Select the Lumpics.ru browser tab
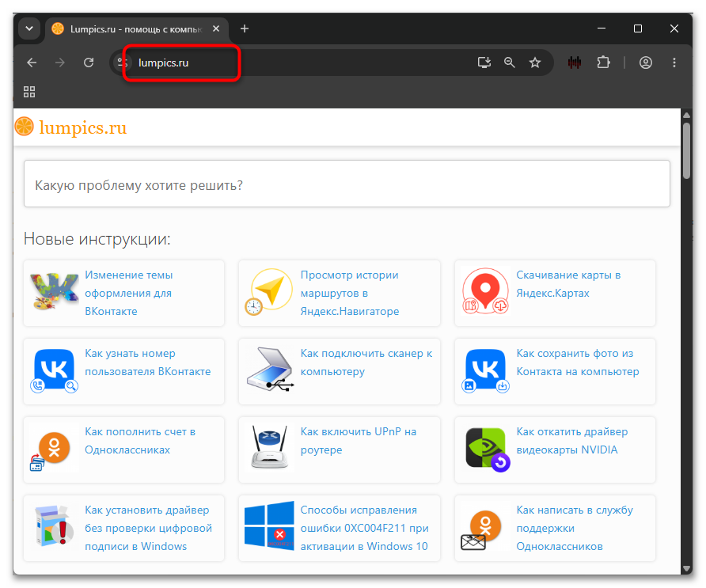706x588 pixels. (x=135, y=29)
